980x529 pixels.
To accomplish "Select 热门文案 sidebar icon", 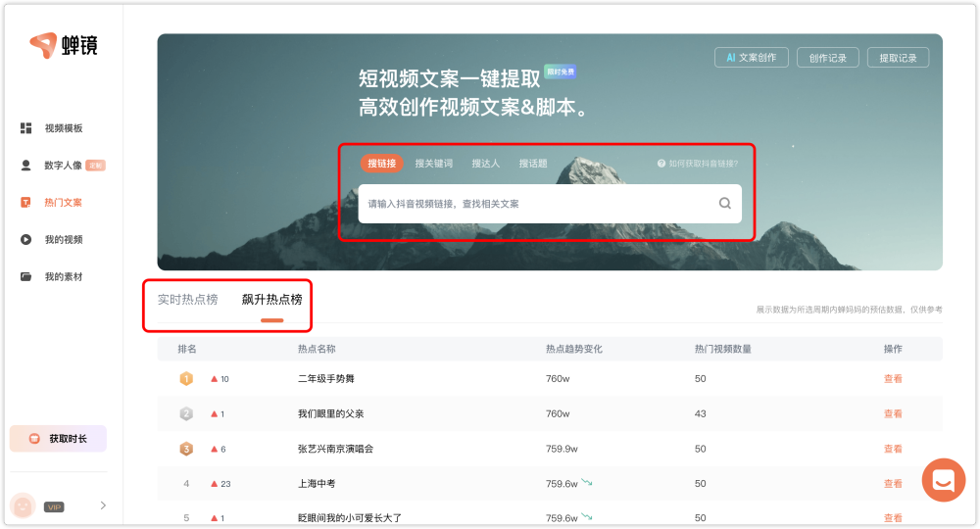I will click(x=26, y=203).
